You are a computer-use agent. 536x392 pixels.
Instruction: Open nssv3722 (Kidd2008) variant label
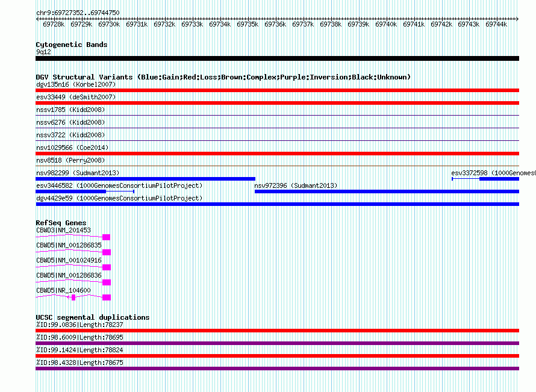click(70, 135)
